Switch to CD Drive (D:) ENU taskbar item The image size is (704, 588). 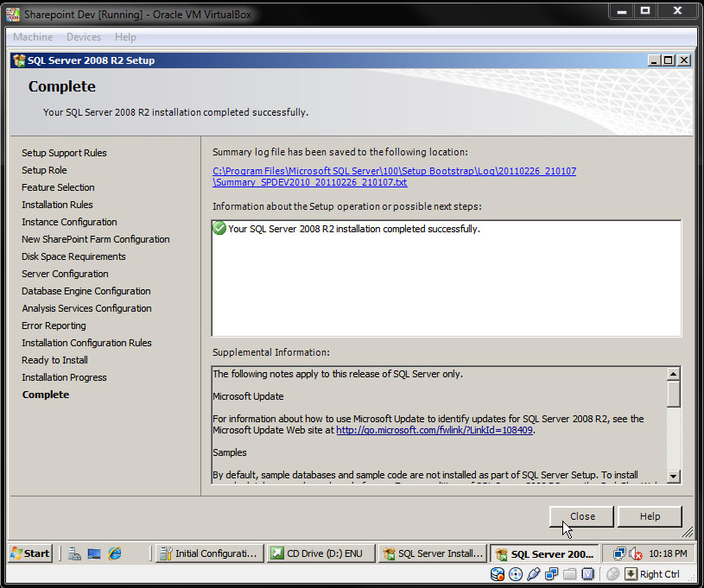(320, 553)
